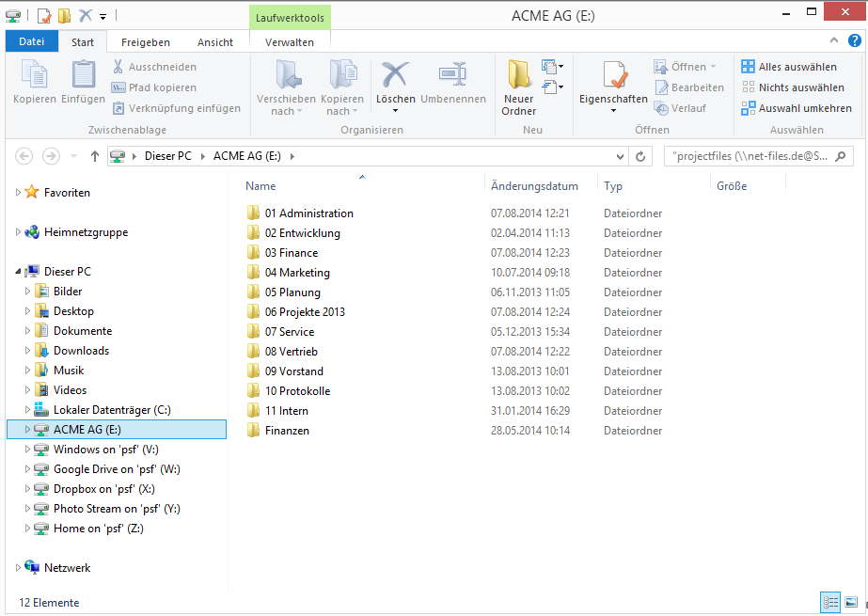Click the search box field
868x616 pixels.
coord(758,157)
